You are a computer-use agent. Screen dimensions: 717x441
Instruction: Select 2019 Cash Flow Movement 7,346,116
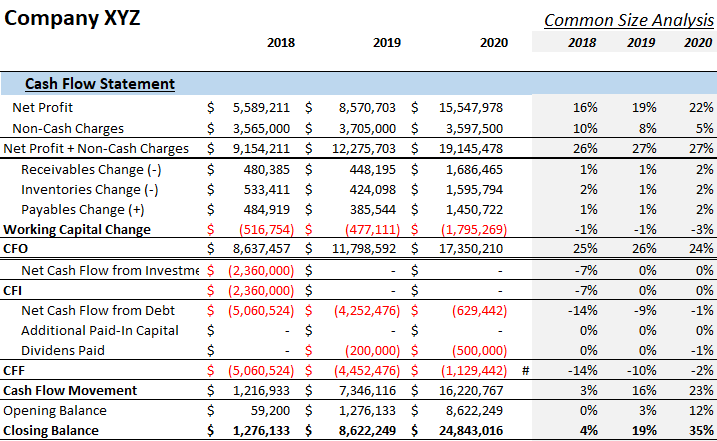pyautogui.click(x=367, y=391)
